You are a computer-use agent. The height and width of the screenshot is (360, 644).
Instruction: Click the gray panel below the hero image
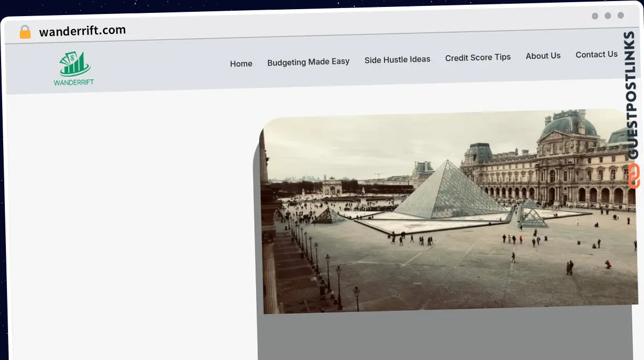pyautogui.click(x=445, y=336)
